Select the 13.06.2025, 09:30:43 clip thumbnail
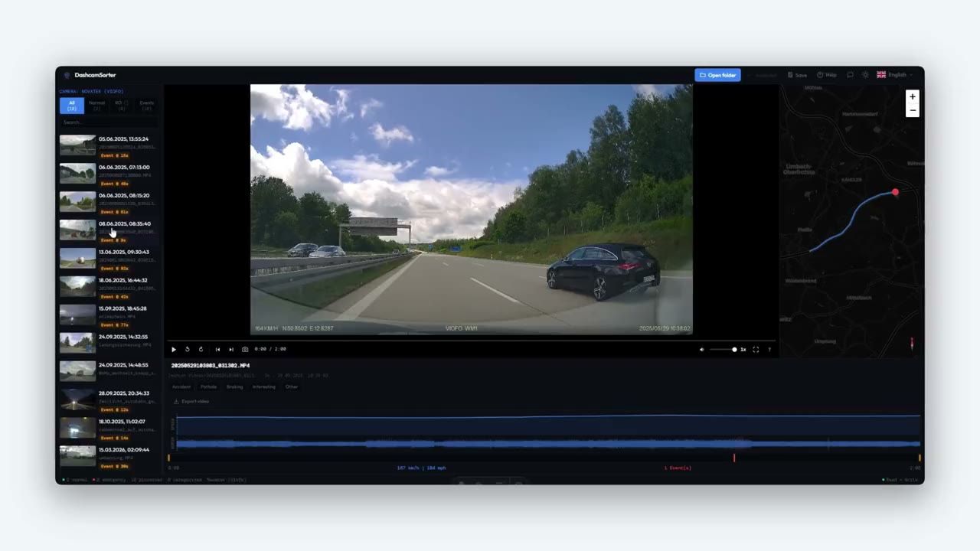Viewport: 980px width, 551px height. click(x=77, y=258)
